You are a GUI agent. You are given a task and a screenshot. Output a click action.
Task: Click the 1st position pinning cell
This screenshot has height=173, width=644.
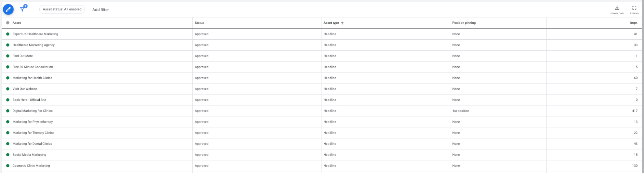coord(461,111)
